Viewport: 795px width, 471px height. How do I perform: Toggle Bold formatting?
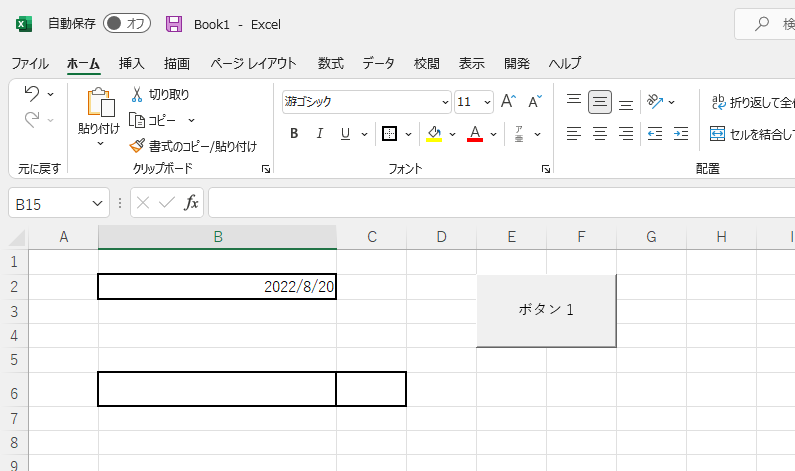tap(294, 134)
